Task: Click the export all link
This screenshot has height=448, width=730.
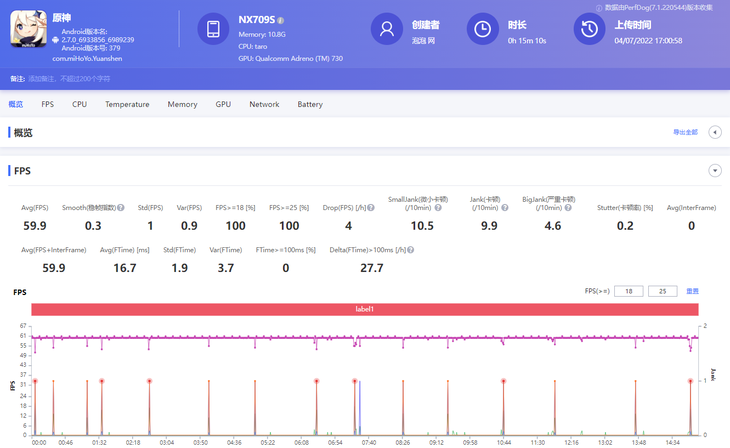Action: pos(685,132)
